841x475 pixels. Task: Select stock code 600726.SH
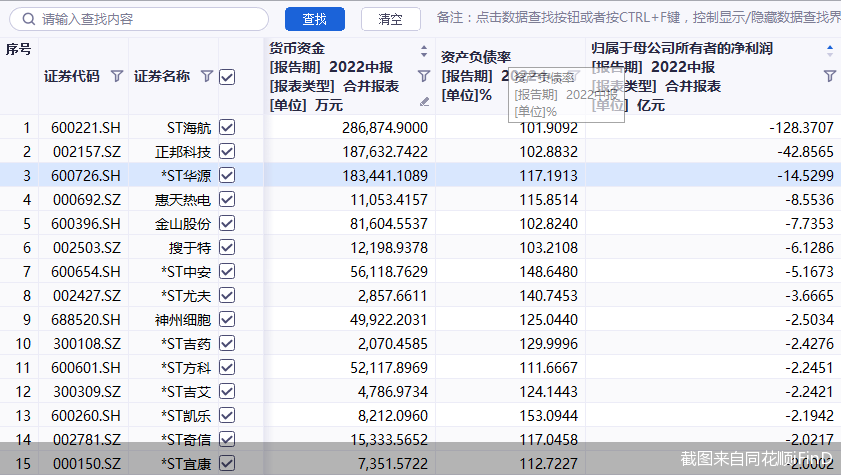(86, 175)
